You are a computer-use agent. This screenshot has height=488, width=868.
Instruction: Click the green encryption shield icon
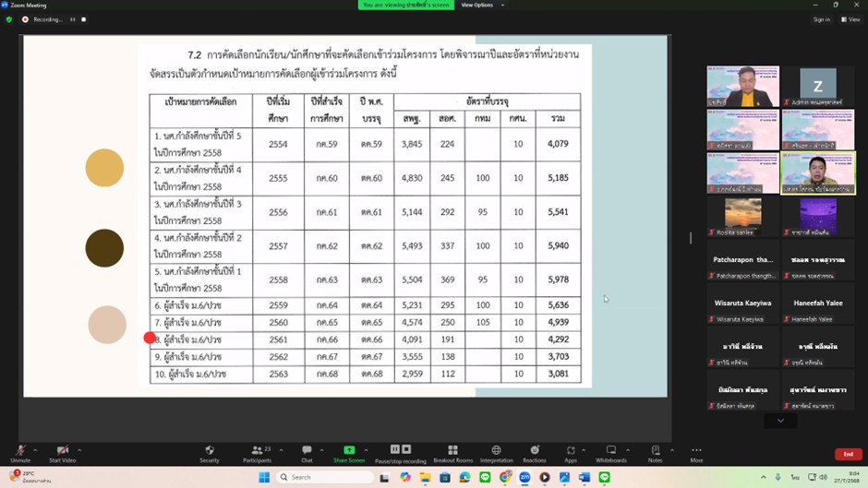click(x=9, y=19)
